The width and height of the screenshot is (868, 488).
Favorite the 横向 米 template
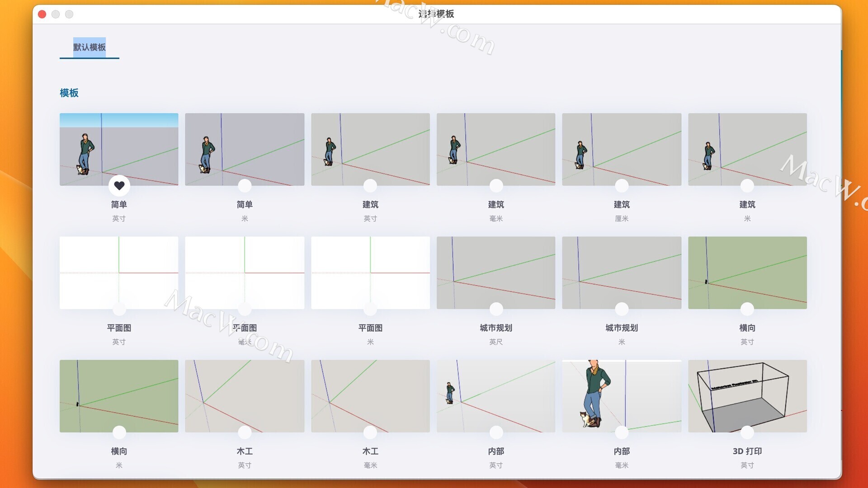point(119,432)
